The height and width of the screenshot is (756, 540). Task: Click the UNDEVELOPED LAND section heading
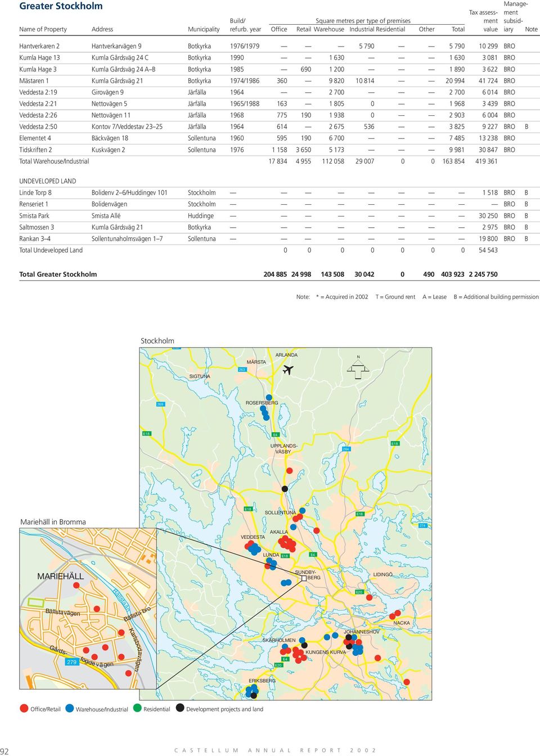pyautogui.click(x=47, y=181)
